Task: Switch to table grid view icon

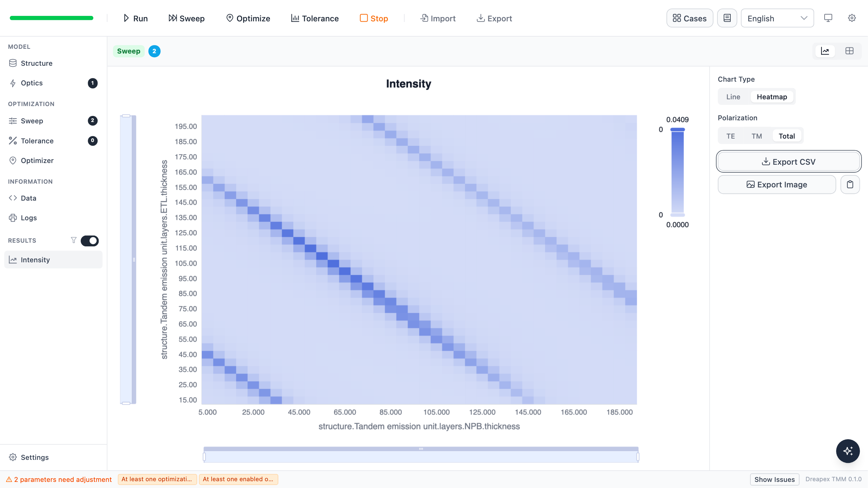Action: point(849,51)
